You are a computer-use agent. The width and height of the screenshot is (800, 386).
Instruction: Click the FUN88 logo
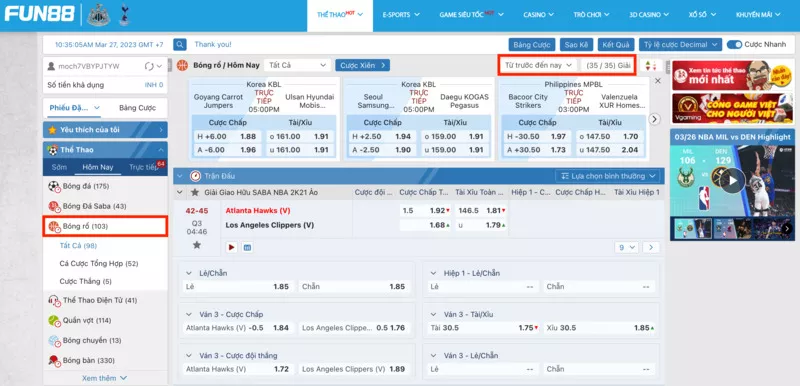pyautogui.click(x=39, y=14)
